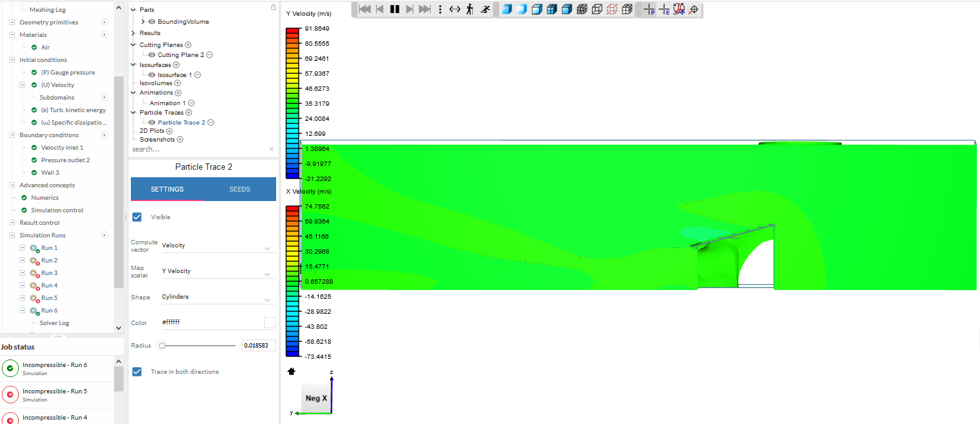Add a new screenshot with plus icon
980x424 pixels.
point(180,140)
